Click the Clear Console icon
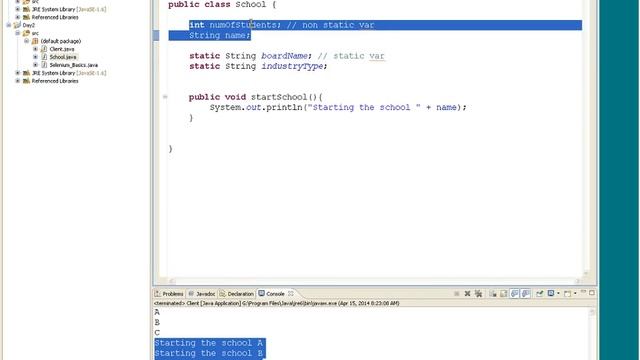This screenshot has height=360, width=640. [493, 293]
